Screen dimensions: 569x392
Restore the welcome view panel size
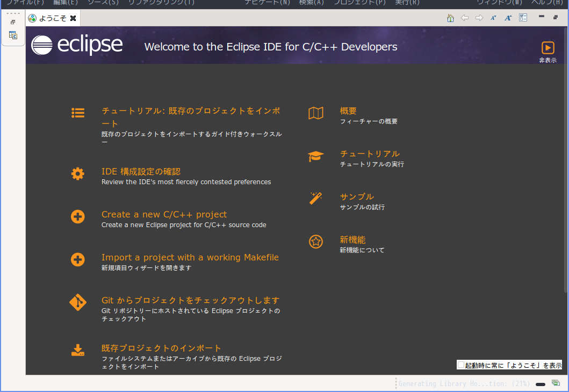(556, 17)
